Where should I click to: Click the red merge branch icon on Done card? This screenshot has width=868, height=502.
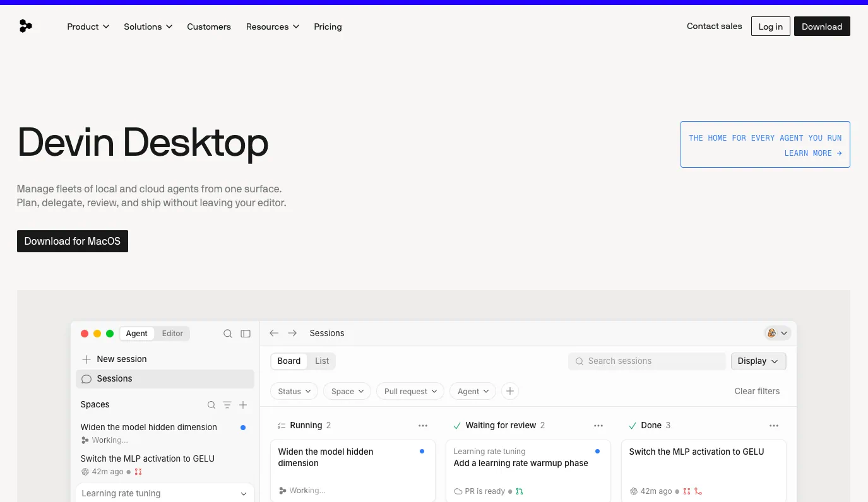click(698, 491)
